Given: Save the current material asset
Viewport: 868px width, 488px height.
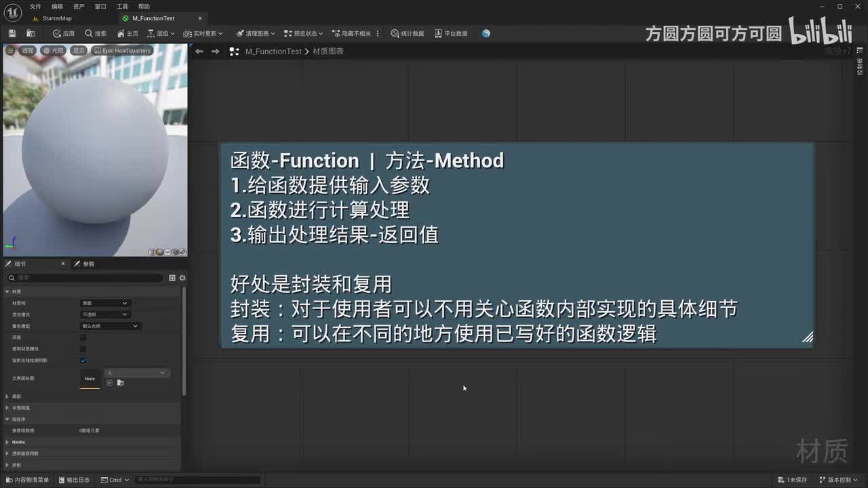Looking at the screenshot, I should click(x=12, y=33).
